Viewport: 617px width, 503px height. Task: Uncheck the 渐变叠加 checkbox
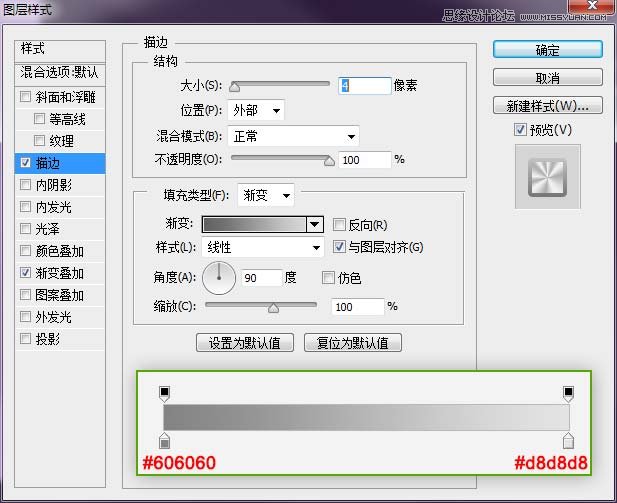pyautogui.click(x=25, y=272)
